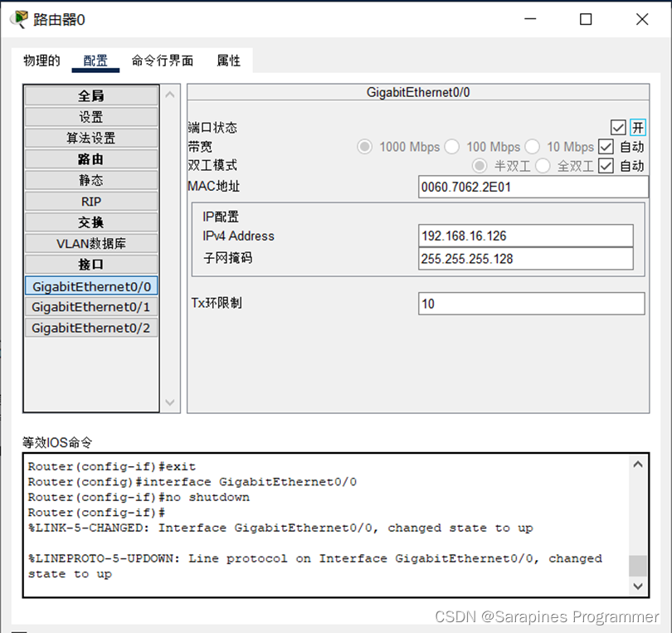Image resolution: width=672 pixels, height=633 pixels.
Task: Click the IPv4 Address field
Action: (526, 236)
